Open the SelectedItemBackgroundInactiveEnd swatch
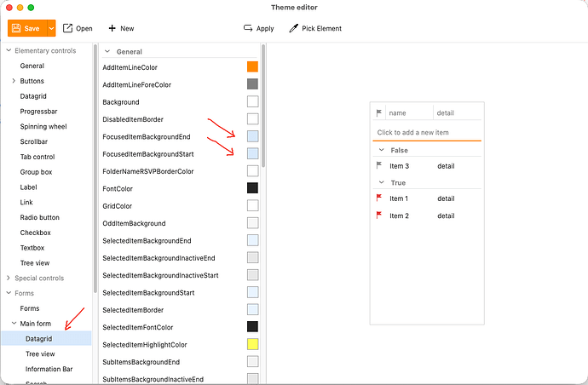588x385 pixels. tap(252, 257)
